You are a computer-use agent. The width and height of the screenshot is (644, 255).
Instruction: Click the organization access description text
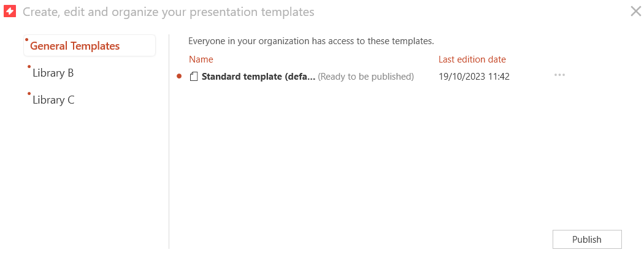(311, 41)
